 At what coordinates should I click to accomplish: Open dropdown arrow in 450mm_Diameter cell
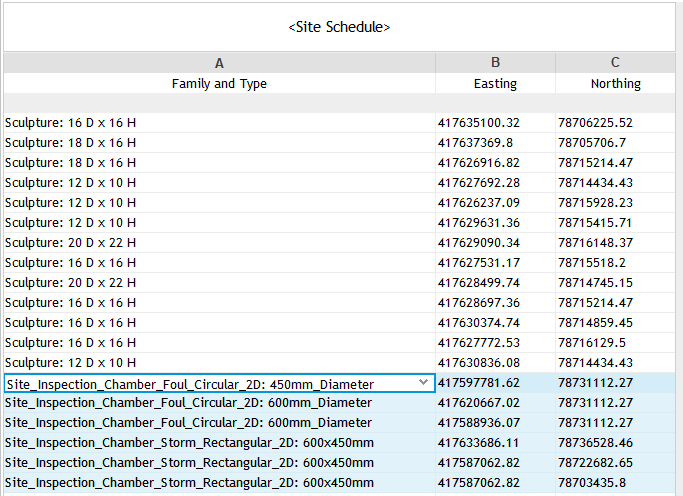[424, 383]
